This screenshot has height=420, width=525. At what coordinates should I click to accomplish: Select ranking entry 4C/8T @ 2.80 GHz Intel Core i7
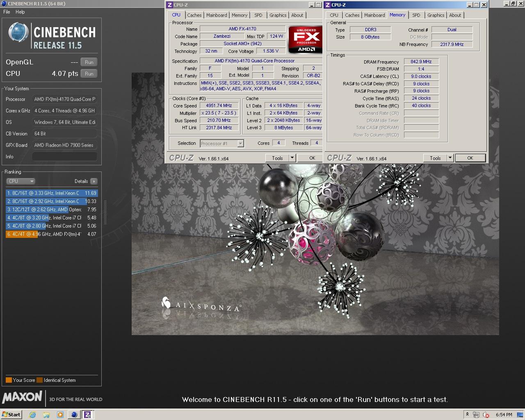[52, 226]
